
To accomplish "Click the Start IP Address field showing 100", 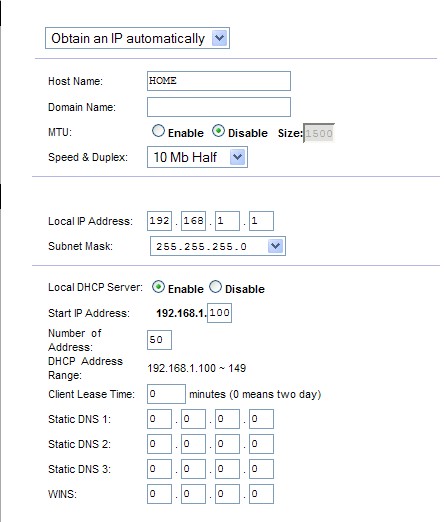I will tap(219, 313).
